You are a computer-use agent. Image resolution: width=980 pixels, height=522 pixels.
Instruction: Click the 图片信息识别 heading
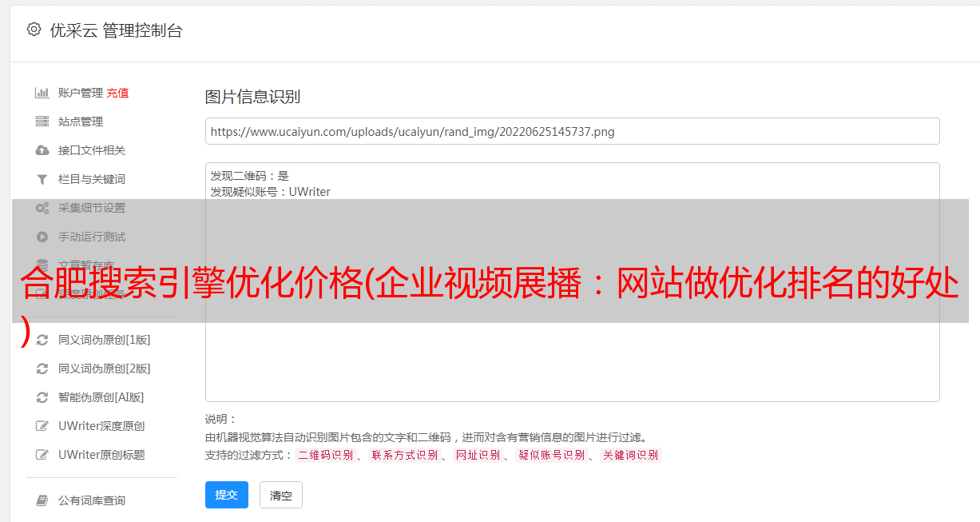(252, 97)
